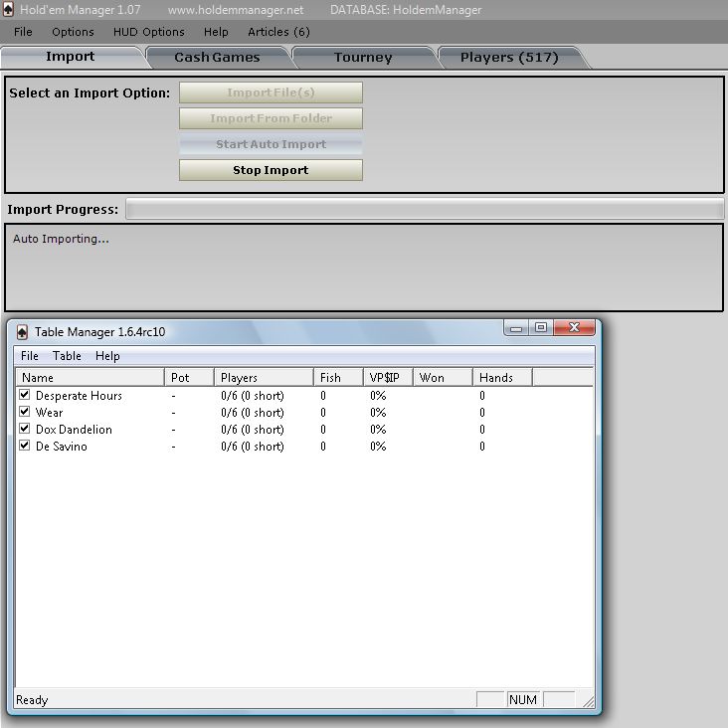Select the Dox Dandelion table row
This screenshot has height=728, width=728.
tap(304, 430)
